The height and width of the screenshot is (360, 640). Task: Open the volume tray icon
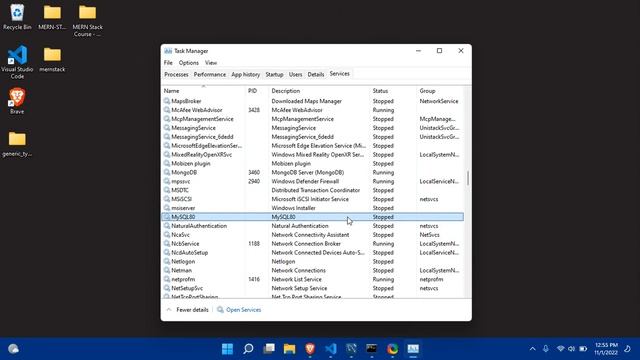571,349
